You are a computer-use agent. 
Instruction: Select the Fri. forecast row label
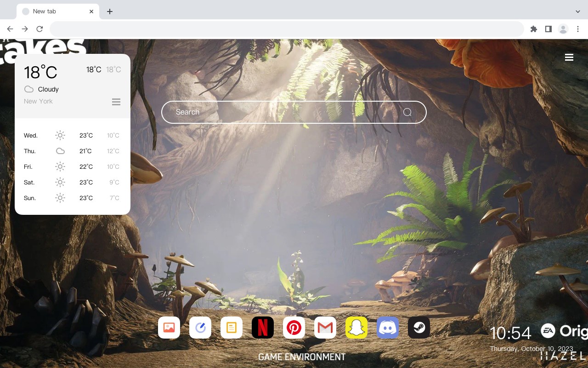point(28,167)
